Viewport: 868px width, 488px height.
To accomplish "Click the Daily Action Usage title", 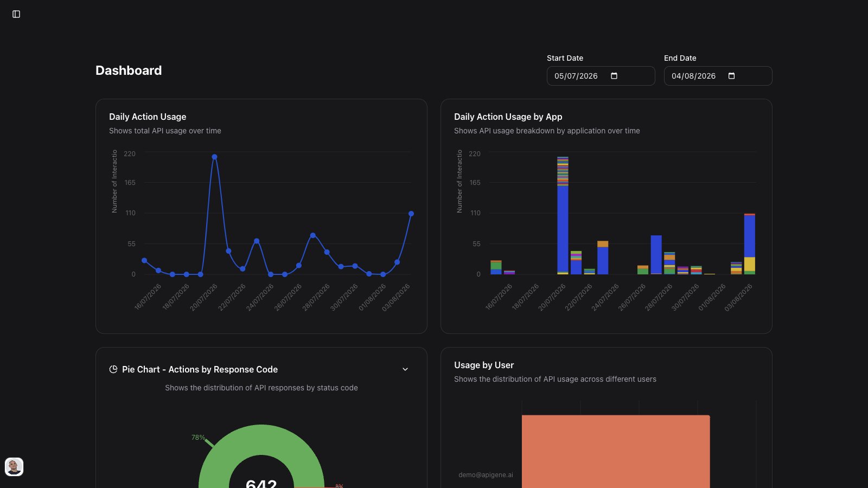I will click(x=148, y=117).
